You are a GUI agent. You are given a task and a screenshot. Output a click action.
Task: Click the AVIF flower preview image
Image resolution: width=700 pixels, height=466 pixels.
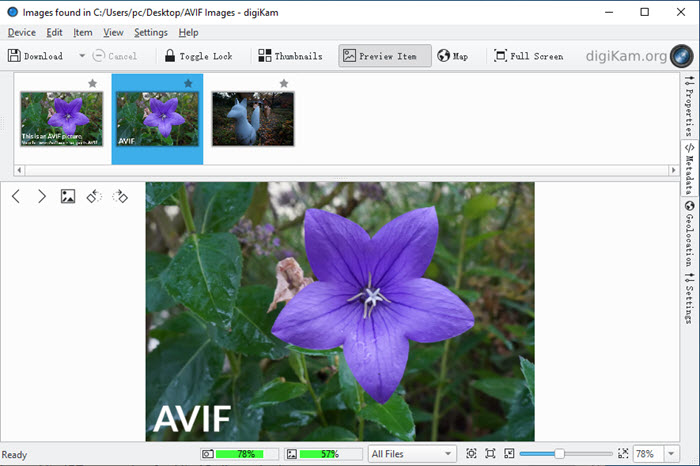tap(340, 312)
